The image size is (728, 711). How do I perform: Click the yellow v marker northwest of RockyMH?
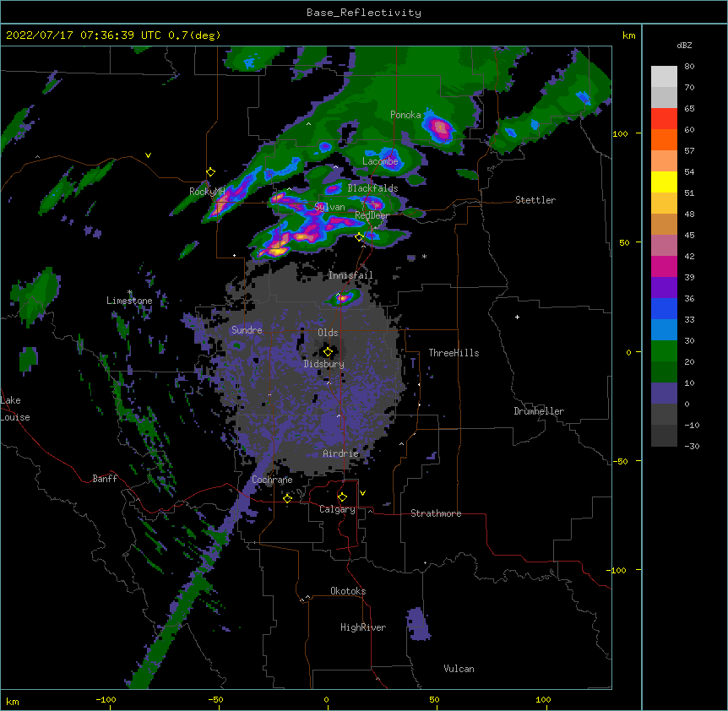point(148,155)
